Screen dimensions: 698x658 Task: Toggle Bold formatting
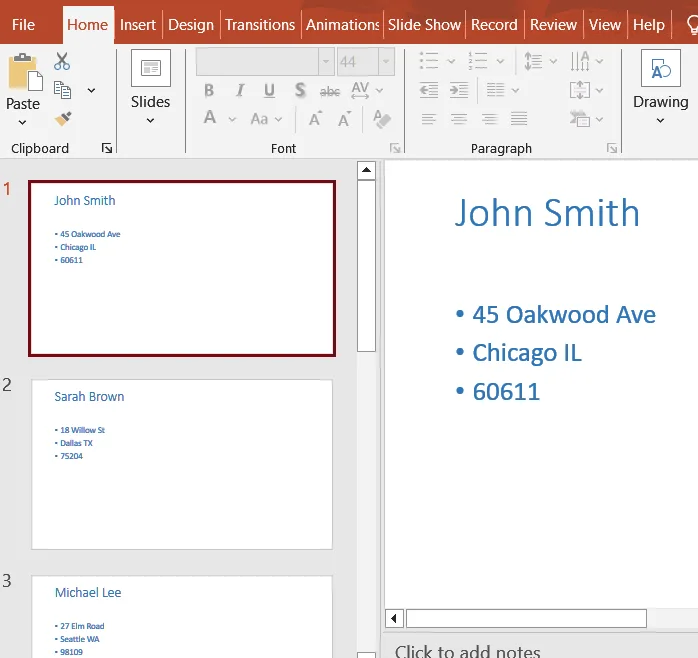(209, 90)
